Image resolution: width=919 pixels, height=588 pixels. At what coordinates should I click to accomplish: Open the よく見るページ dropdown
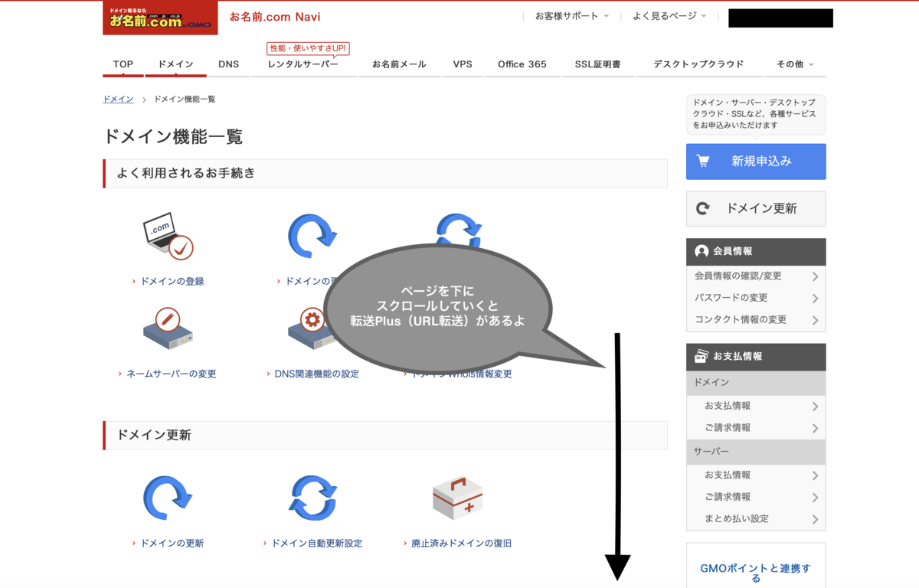pos(669,15)
